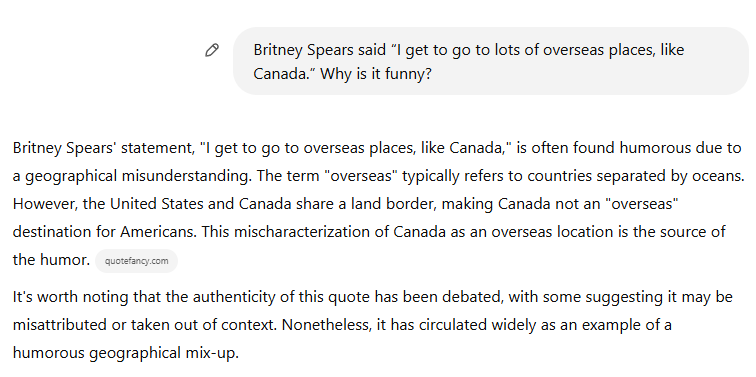Click the phrase "geographical misunderstanding"
This screenshot has height=377, width=756.
click(138, 176)
